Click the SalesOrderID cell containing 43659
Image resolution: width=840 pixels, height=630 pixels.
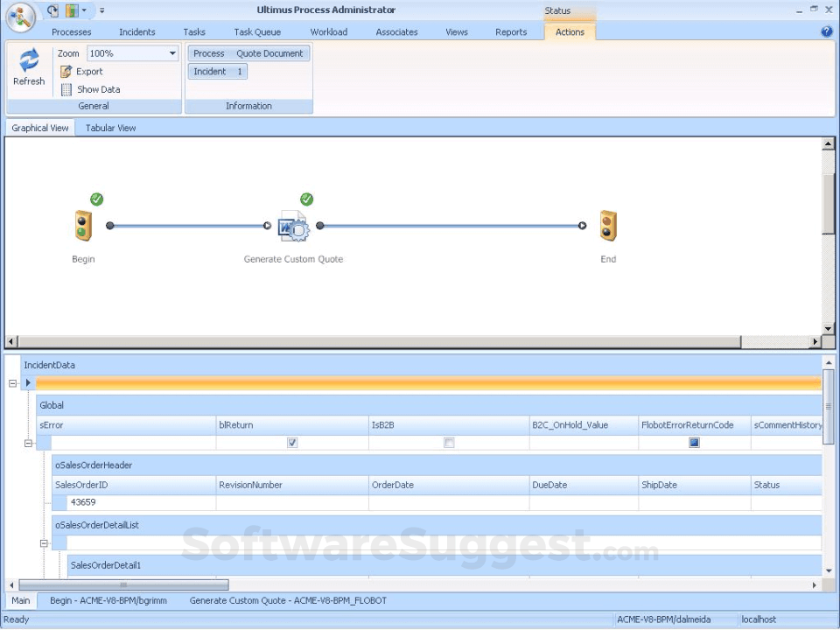(x=140, y=502)
